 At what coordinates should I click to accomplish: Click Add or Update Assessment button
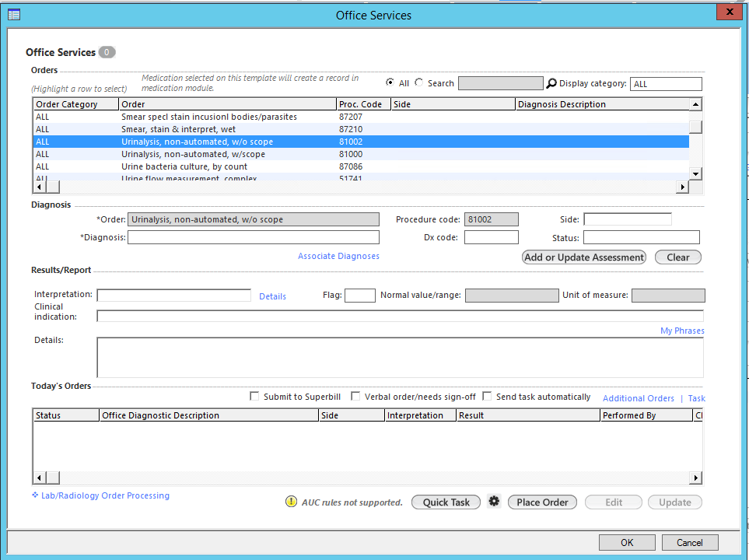[x=584, y=257]
